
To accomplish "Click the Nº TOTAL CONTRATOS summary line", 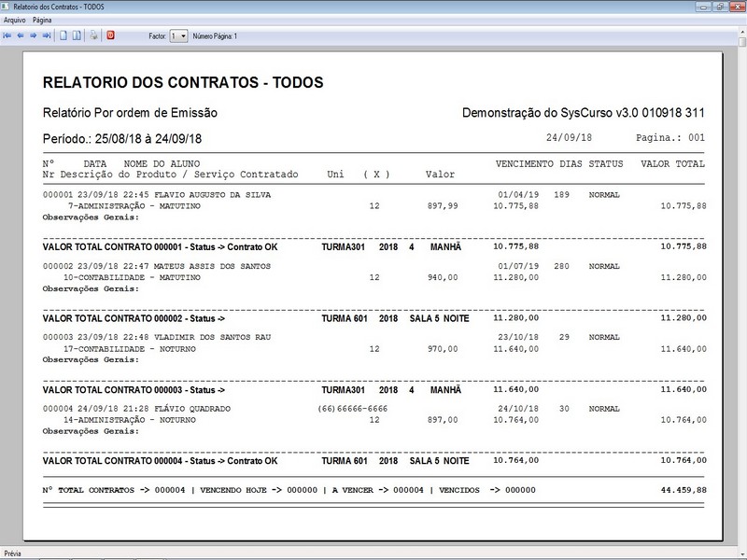I will [289, 490].
